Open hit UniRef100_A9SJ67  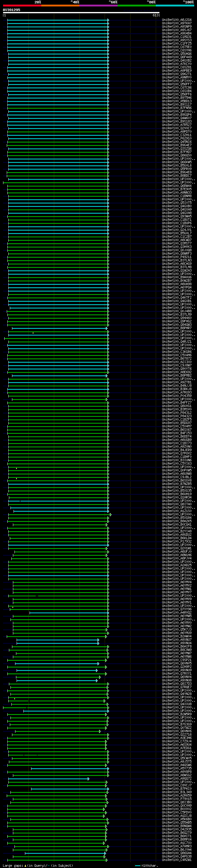click(177, 30)
